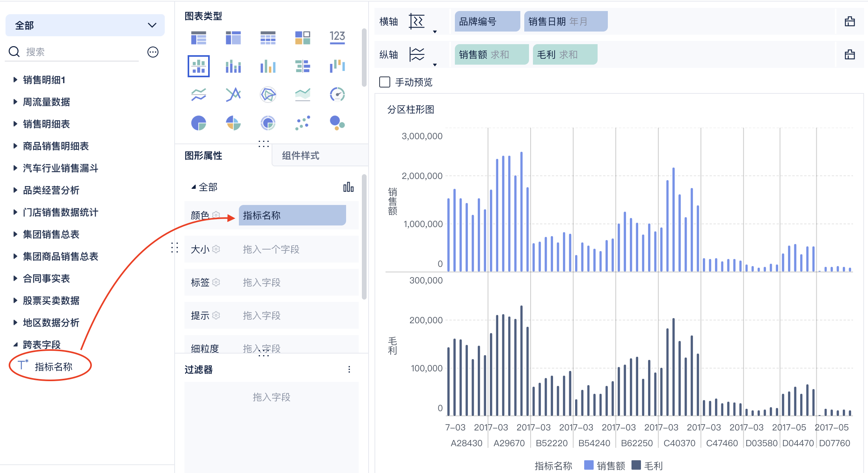Click the 销售额 legend color swatch

pos(589,465)
